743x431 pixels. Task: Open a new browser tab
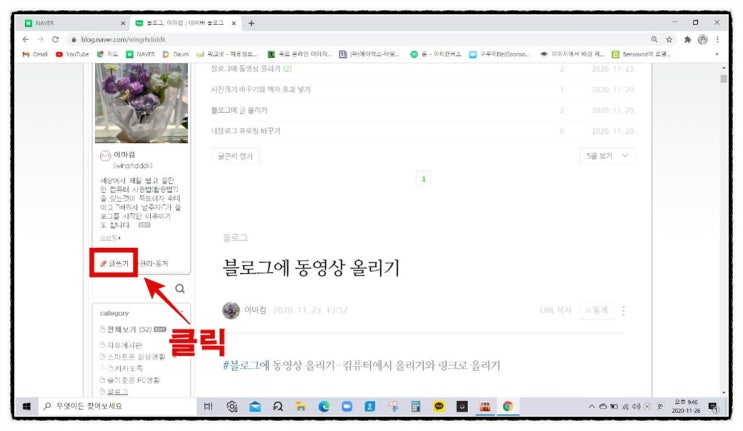[x=251, y=23]
